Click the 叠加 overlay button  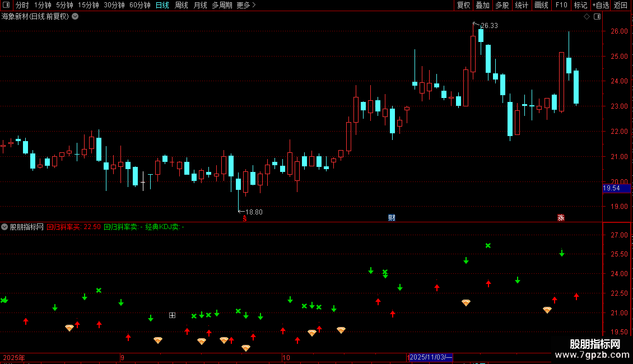coord(482,5)
